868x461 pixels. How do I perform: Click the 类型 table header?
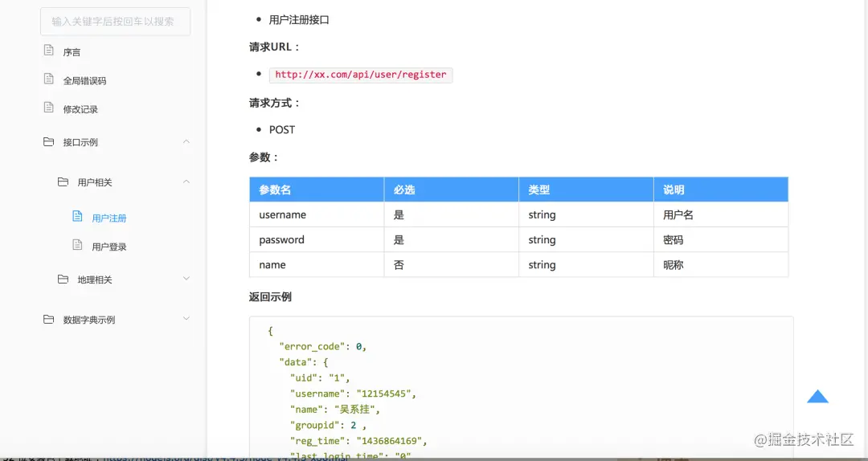(x=586, y=190)
